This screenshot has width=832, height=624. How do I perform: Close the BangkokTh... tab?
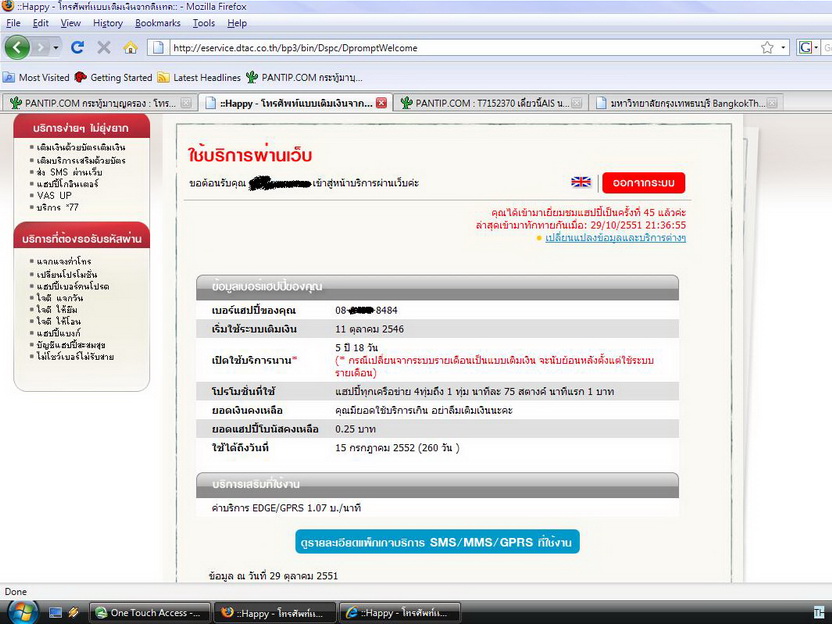[772, 103]
